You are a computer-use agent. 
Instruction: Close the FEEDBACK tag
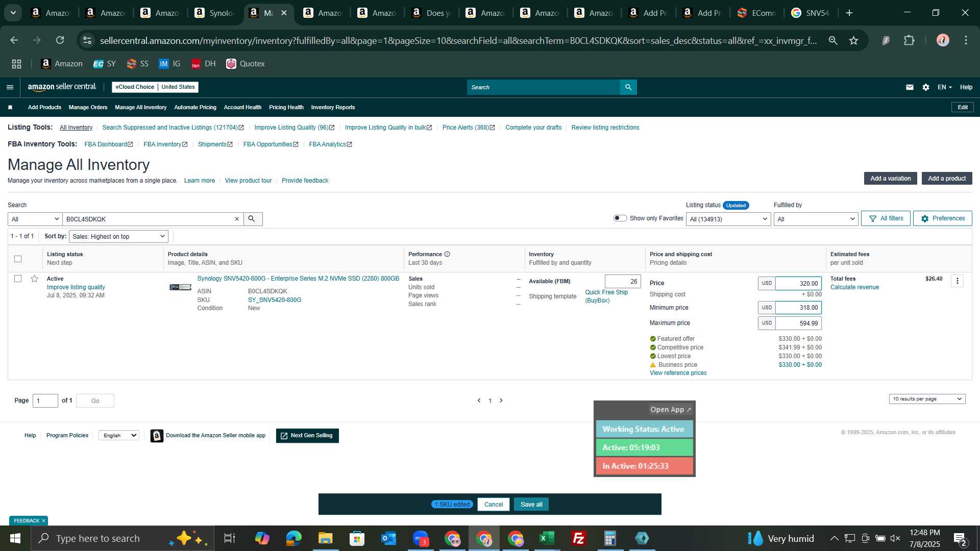(x=43, y=521)
